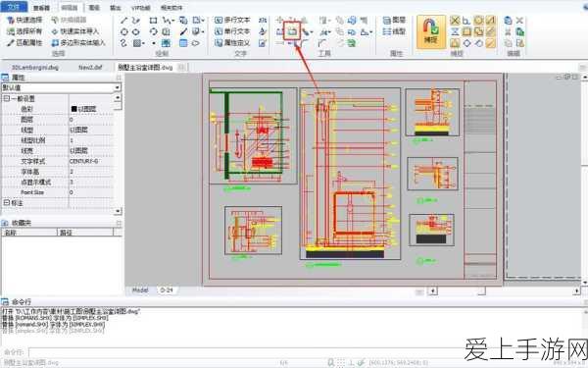
Task: Toggle the circle center snap option
Action: (x=478, y=21)
